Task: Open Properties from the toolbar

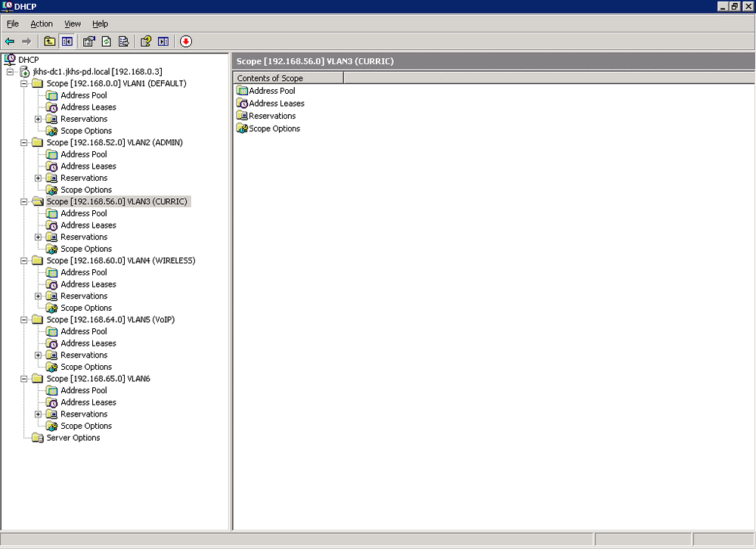Action: coord(88,42)
